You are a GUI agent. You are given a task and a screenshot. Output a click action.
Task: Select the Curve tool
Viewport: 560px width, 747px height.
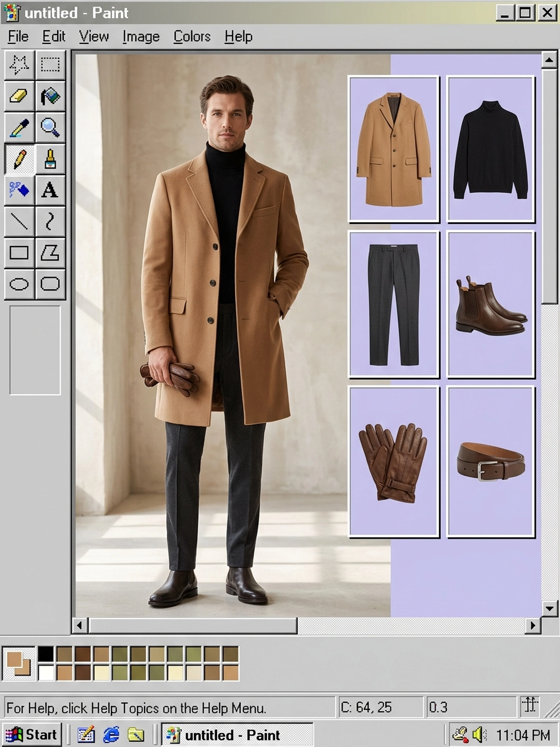click(50, 221)
